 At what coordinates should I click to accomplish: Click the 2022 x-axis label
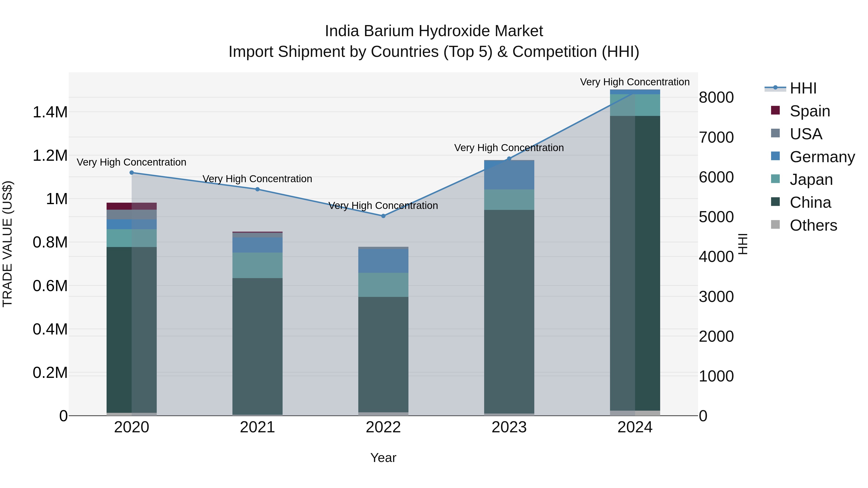[383, 427]
